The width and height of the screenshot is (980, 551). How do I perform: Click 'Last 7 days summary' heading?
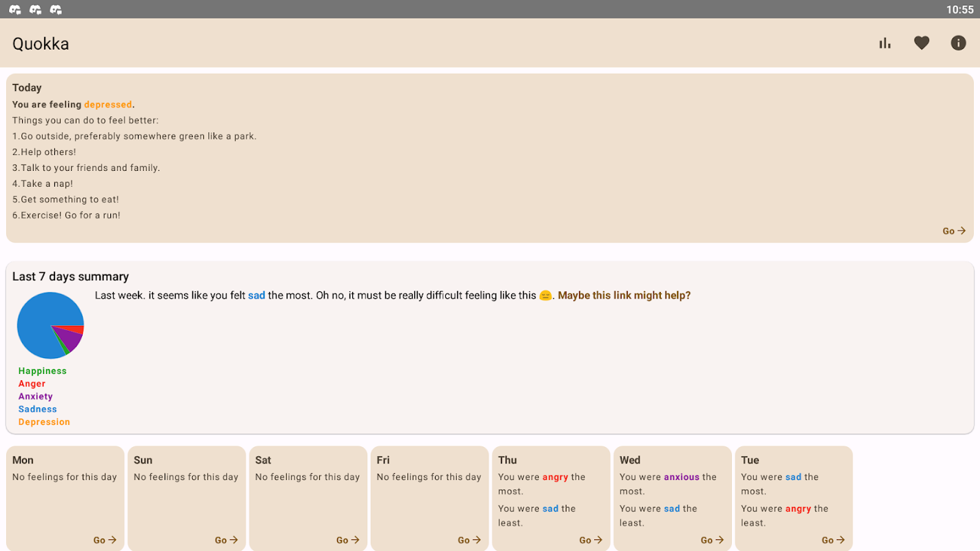click(70, 276)
